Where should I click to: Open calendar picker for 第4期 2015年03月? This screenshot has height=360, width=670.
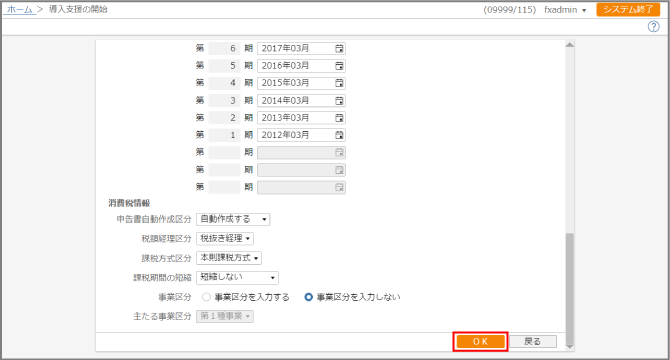pos(339,83)
